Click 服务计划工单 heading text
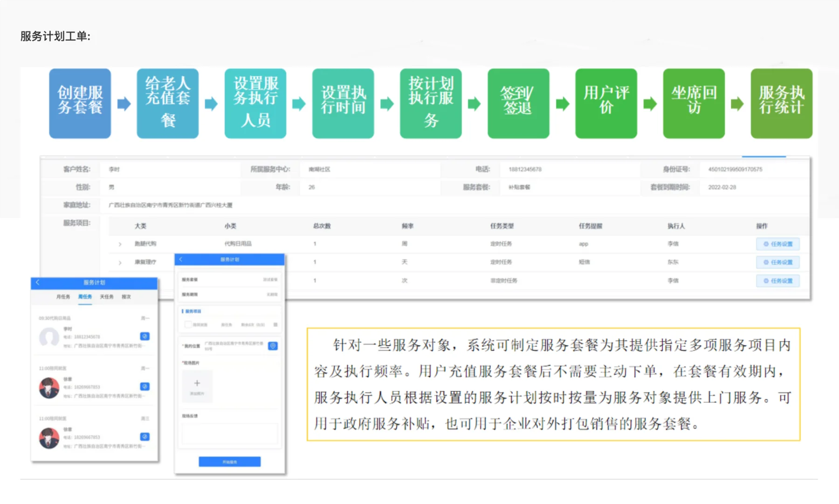Screen dimensions: 839x504 [55, 36]
